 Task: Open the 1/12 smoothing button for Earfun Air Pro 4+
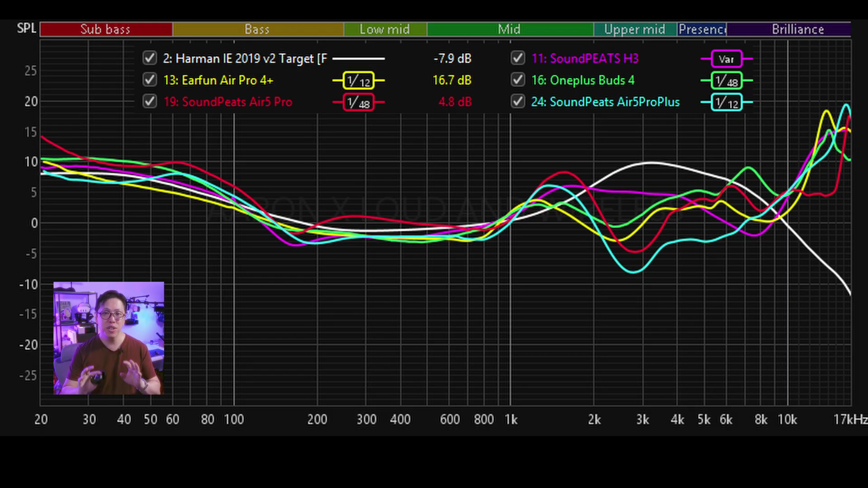pos(359,81)
